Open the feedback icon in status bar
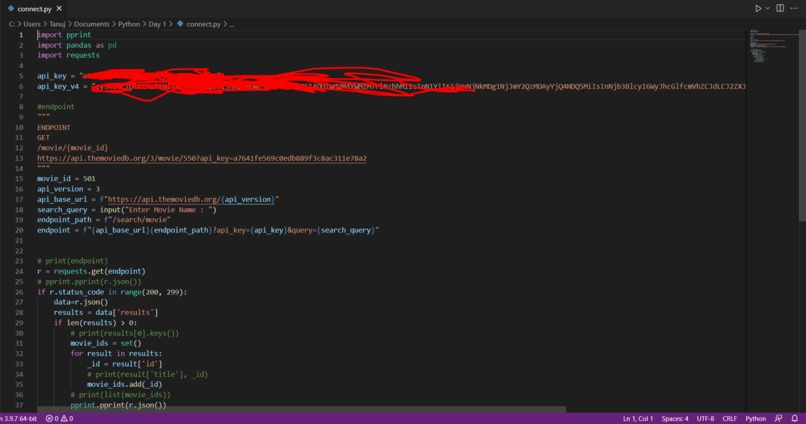This screenshot has width=806, height=424. tap(779, 418)
